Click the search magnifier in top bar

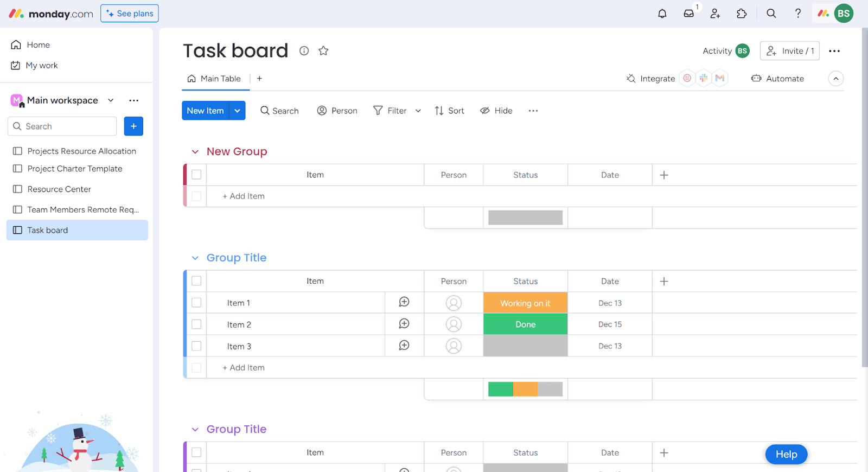point(771,14)
